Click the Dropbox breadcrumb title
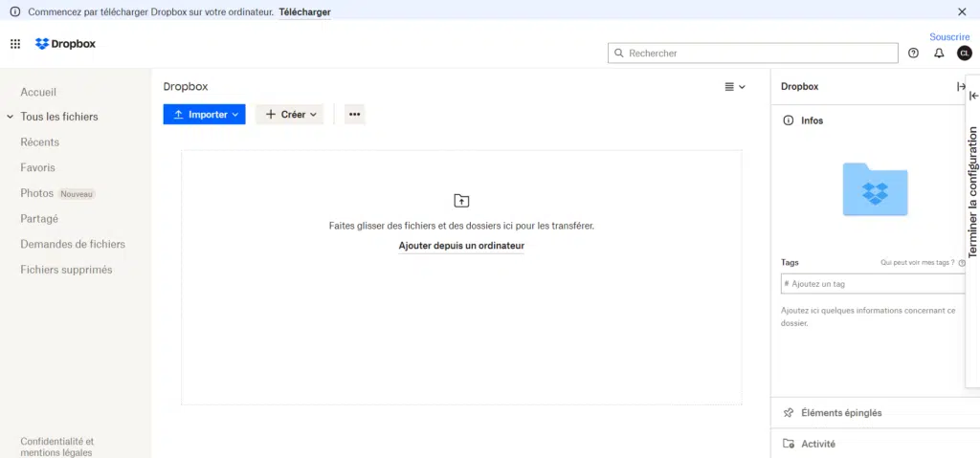 click(186, 87)
